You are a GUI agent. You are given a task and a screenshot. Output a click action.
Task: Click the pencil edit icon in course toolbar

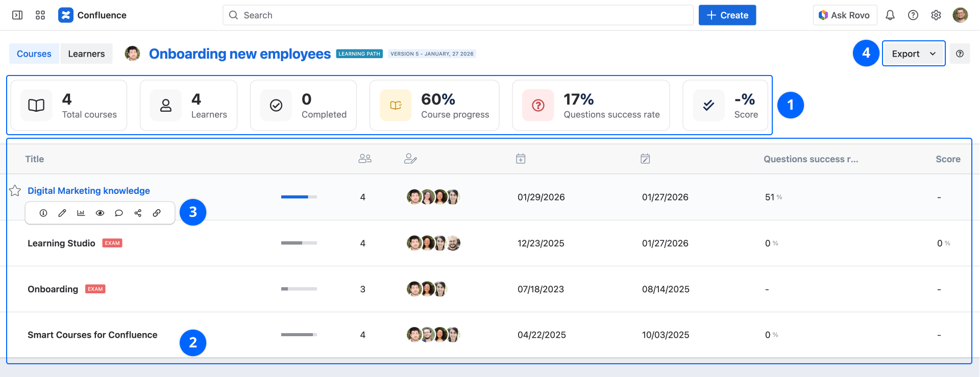point(62,213)
